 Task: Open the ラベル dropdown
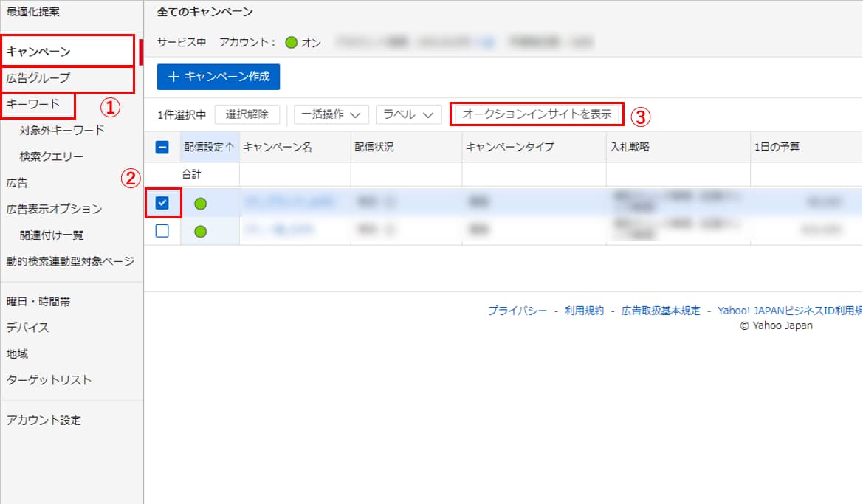(408, 115)
